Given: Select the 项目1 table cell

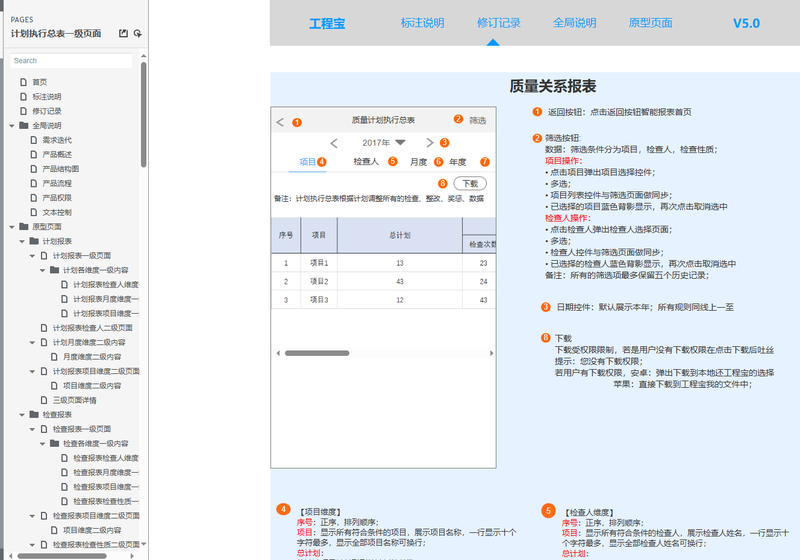Looking at the screenshot, I should (319, 263).
